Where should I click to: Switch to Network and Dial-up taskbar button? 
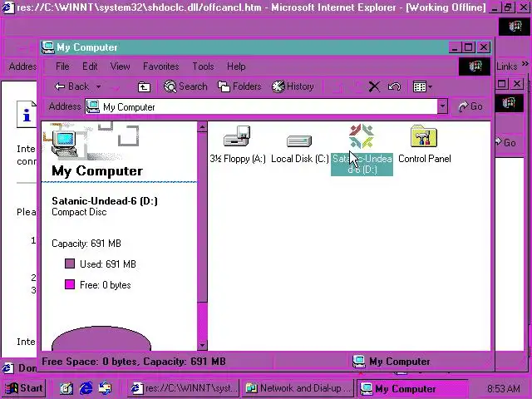point(298,388)
